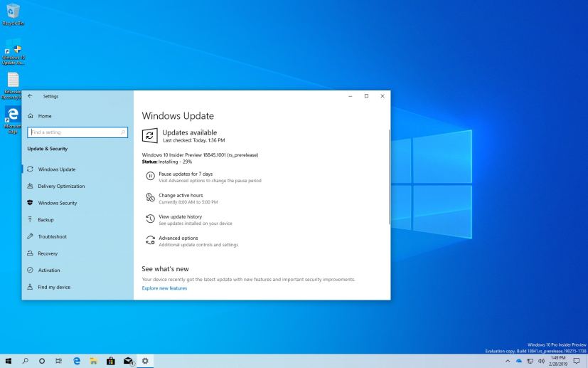Open Microsoft Store from the taskbar
Image resolution: width=588 pixels, height=368 pixels.
[x=111, y=361]
